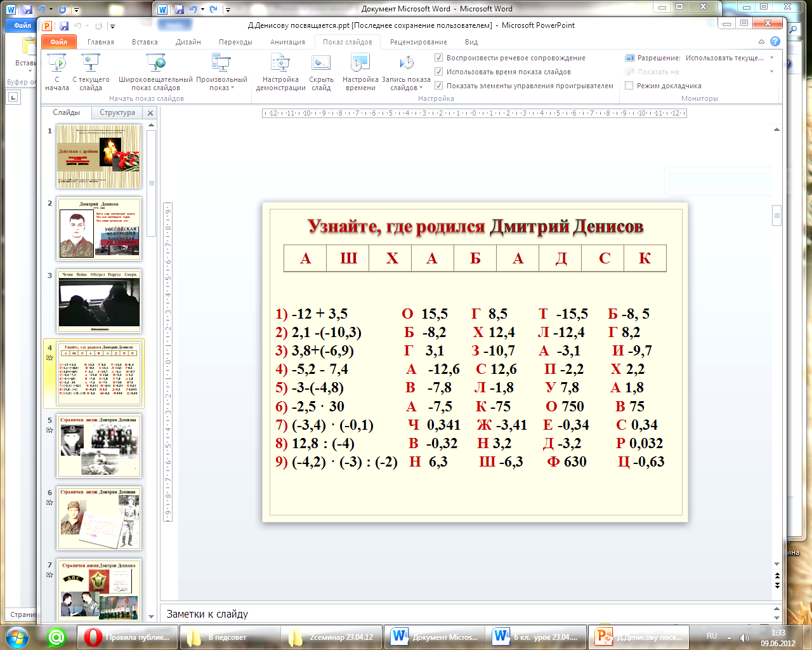Click Record Slide Show (Запись показа слайдов)
Image resolution: width=812 pixels, height=650 pixels.
click(x=406, y=72)
